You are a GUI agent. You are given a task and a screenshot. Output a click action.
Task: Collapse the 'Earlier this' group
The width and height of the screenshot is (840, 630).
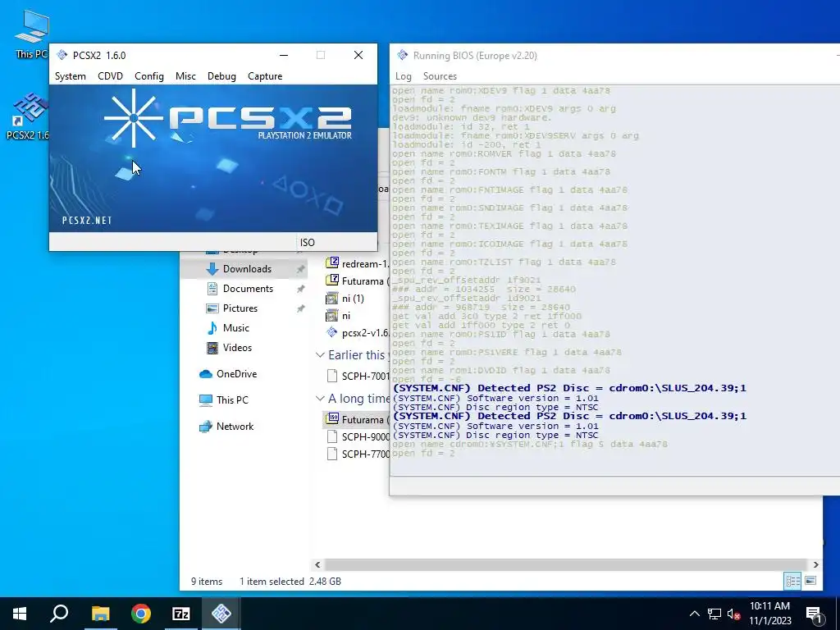(320, 354)
